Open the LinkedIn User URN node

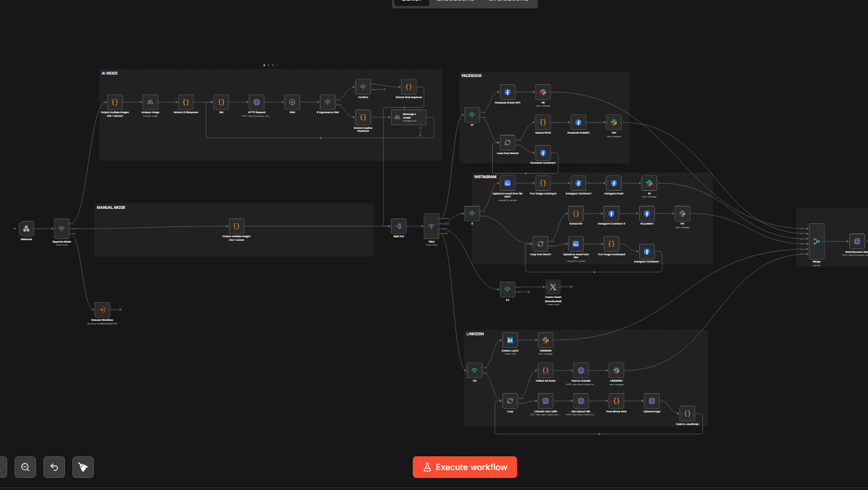click(x=545, y=400)
